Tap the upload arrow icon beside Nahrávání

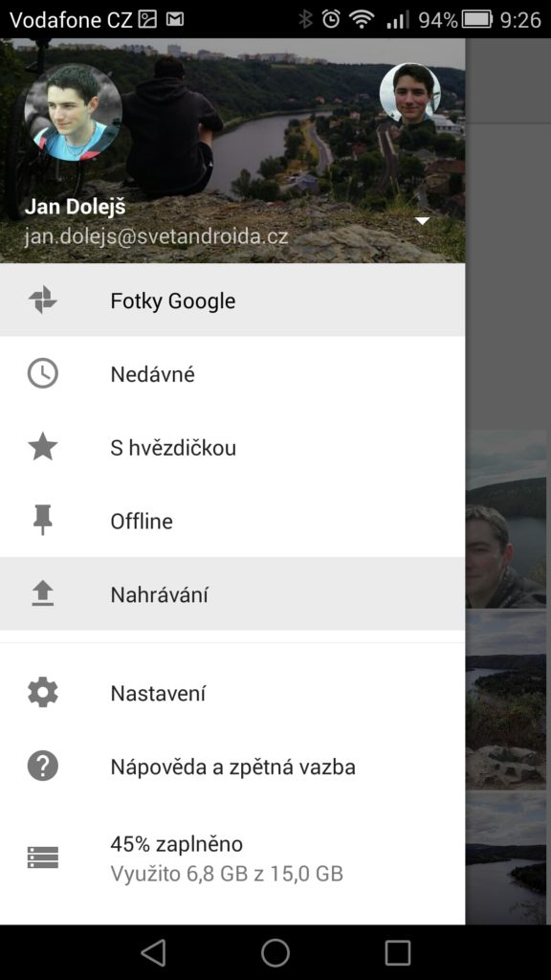(42, 593)
